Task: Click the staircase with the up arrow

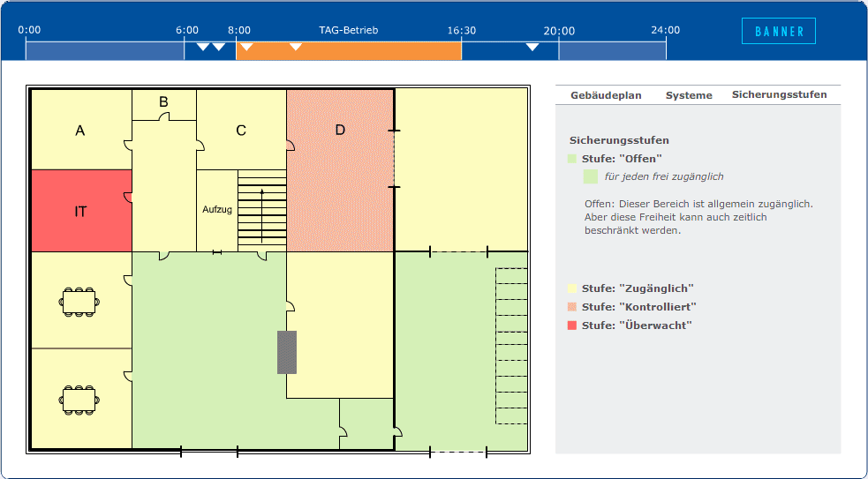Action: coord(262,211)
